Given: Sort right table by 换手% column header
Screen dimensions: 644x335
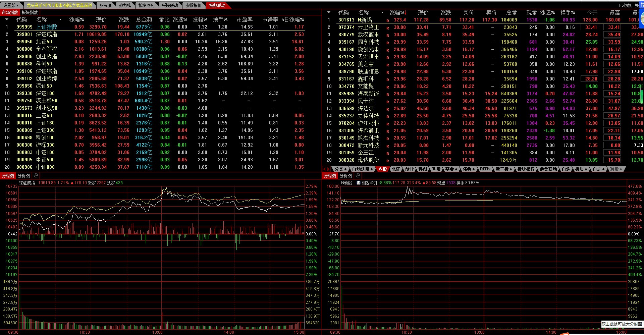Looking at the screenshot, I should pos(568,12).
